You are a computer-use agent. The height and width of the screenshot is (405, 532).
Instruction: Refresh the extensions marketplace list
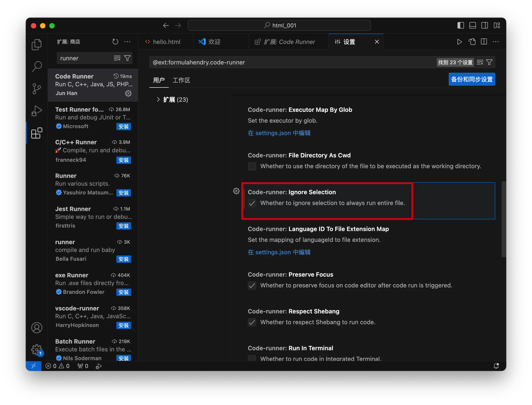click(x=115, y=42)
